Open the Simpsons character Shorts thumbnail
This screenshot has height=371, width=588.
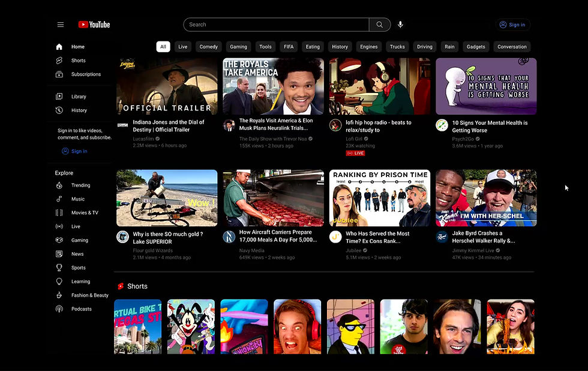(350, 327)
